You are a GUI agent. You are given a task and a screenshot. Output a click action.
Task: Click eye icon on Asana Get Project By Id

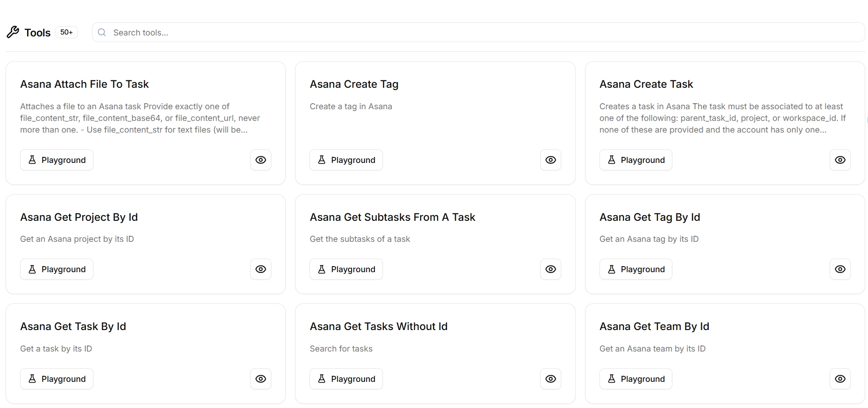tap(261, 269)
